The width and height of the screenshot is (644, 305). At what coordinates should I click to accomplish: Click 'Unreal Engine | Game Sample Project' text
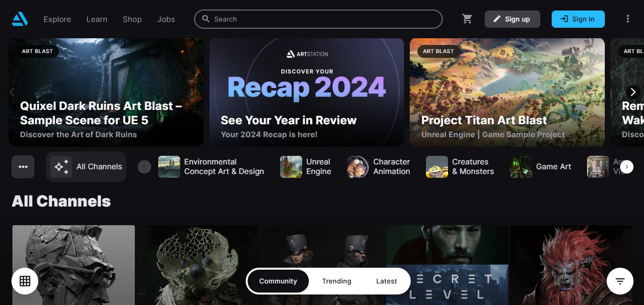pyautogui.click(x=493, y=135)
